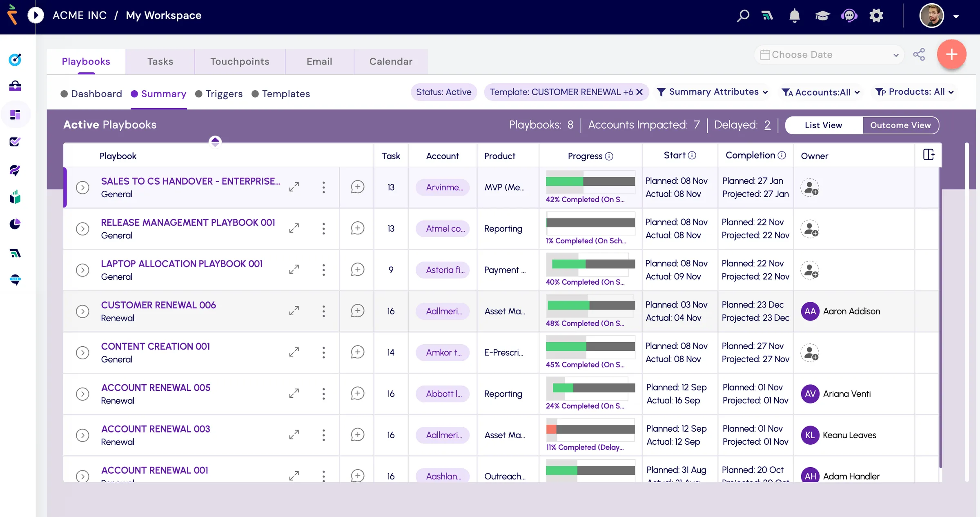This screenshot has height=517, width=980.
Task: Select the tasks checkmark icon in the sidebar
Action: click(x=15, y=142)
